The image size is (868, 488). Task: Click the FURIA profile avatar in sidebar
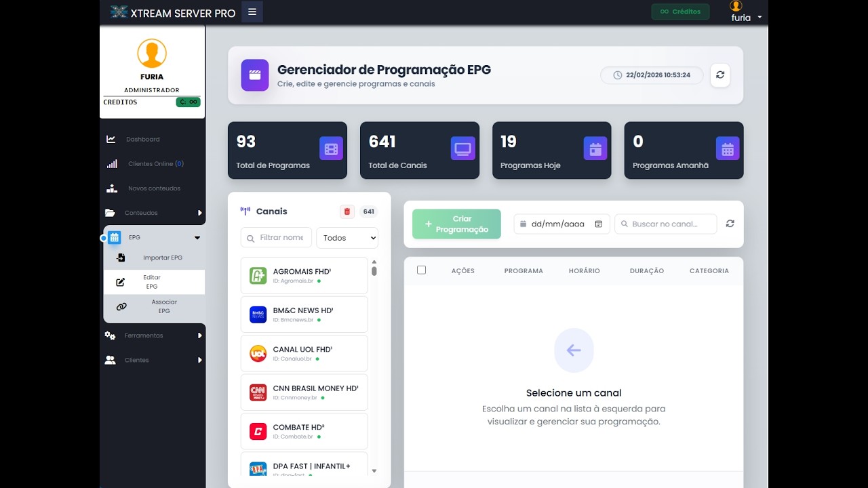[152, 54]
